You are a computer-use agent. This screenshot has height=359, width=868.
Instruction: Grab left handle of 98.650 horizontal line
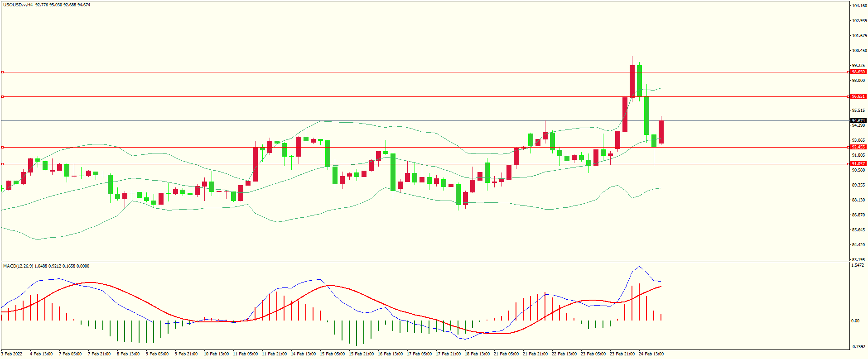click(x=2, y=72)
